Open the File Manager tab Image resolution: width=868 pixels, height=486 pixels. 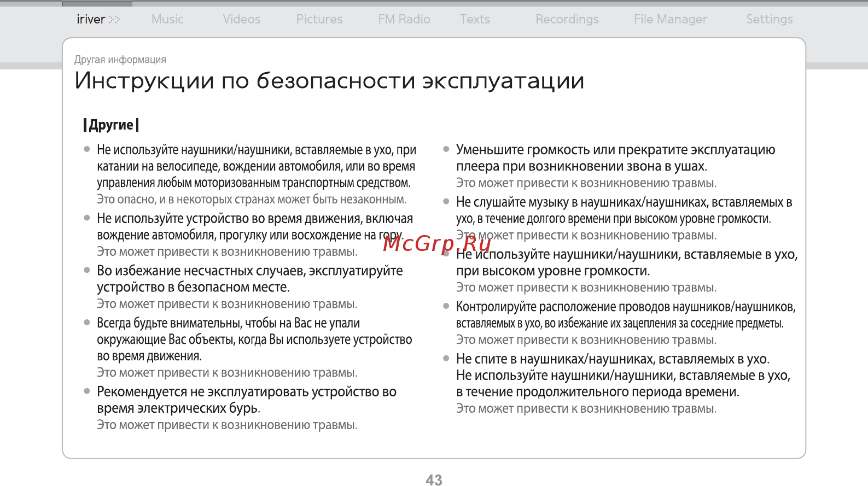[x=671, y=20]
